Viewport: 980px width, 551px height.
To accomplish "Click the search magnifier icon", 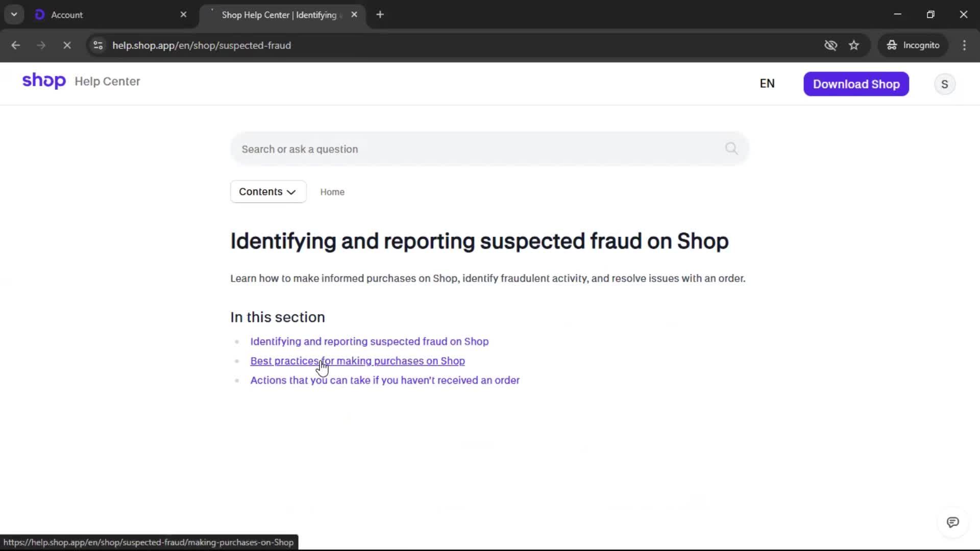I will click(731, 148).
